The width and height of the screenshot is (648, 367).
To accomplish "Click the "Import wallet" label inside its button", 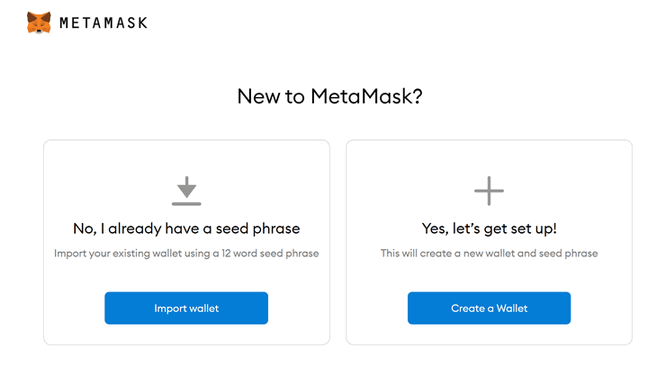I will pyautogui.click(x=186, y=308).
